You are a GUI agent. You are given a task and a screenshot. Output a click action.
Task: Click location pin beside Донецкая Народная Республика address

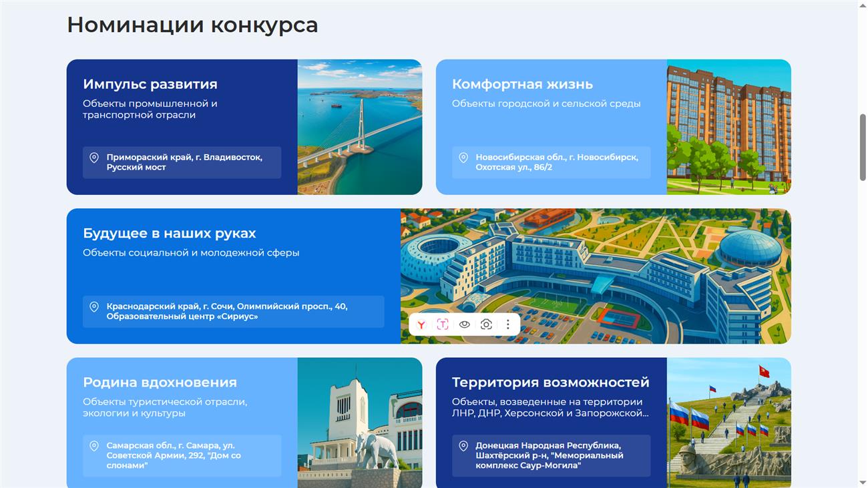pos(463,446)
